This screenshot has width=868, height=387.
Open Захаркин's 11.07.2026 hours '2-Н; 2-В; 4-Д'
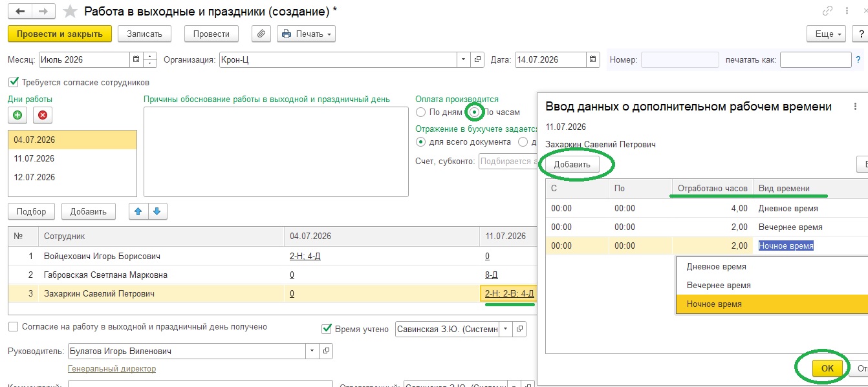click(x=510, y=293)
